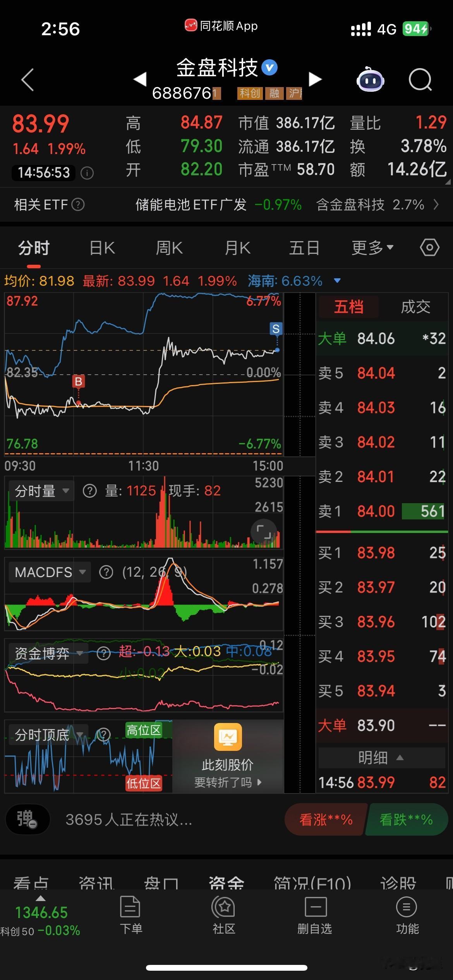This screenshot has height=980, width=453.
Task: Expand chart to fullscreen icon
Action: coord(264,532)
